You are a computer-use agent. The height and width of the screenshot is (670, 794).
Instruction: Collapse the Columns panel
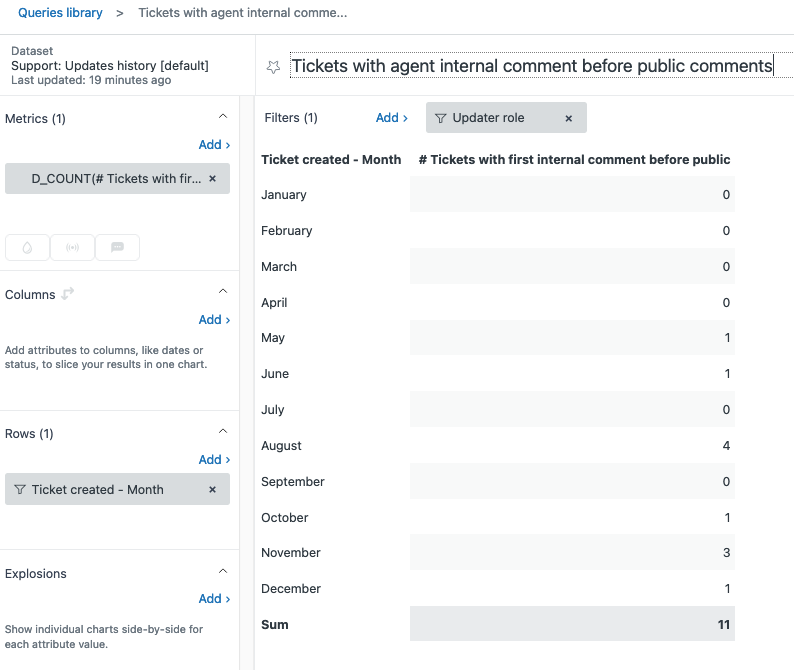223,292
